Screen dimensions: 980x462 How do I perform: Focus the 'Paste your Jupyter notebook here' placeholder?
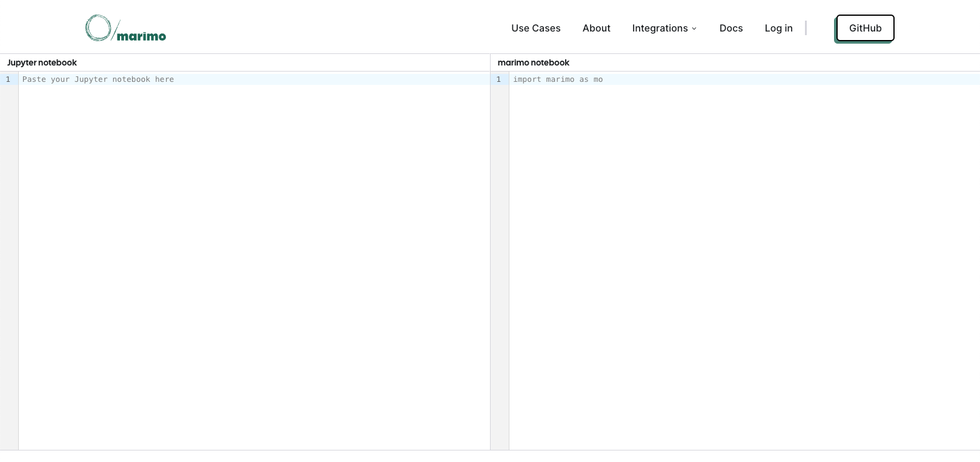98,79
